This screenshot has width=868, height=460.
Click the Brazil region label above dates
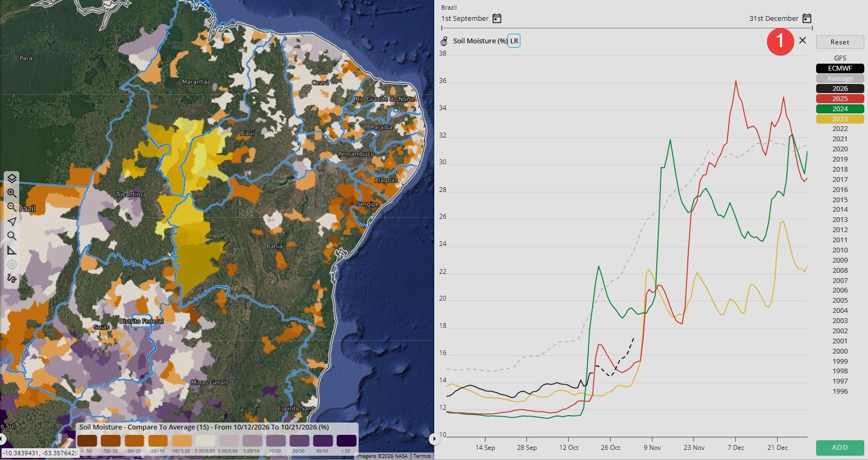pos(449,7)
